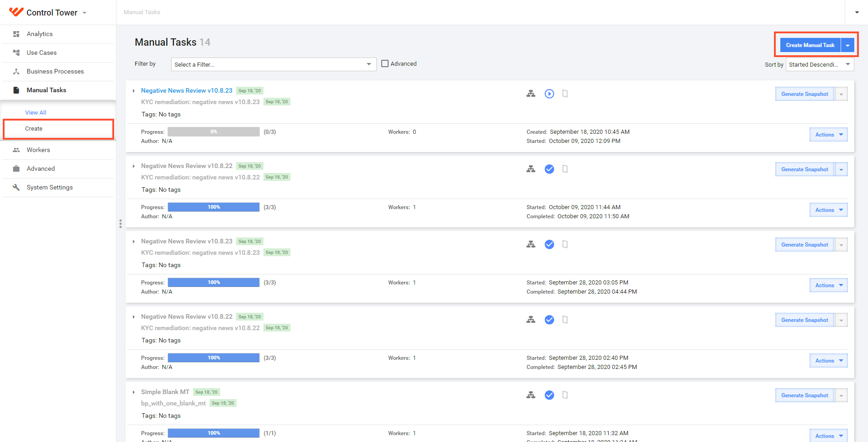
Task: Click the Business Processes icon
Action: tap(16, 72)
